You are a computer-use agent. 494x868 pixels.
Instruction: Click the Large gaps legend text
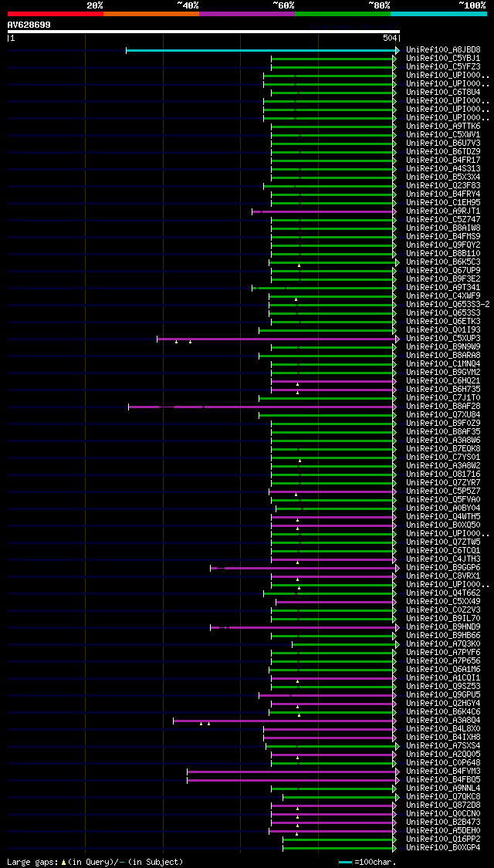[95, 862]
